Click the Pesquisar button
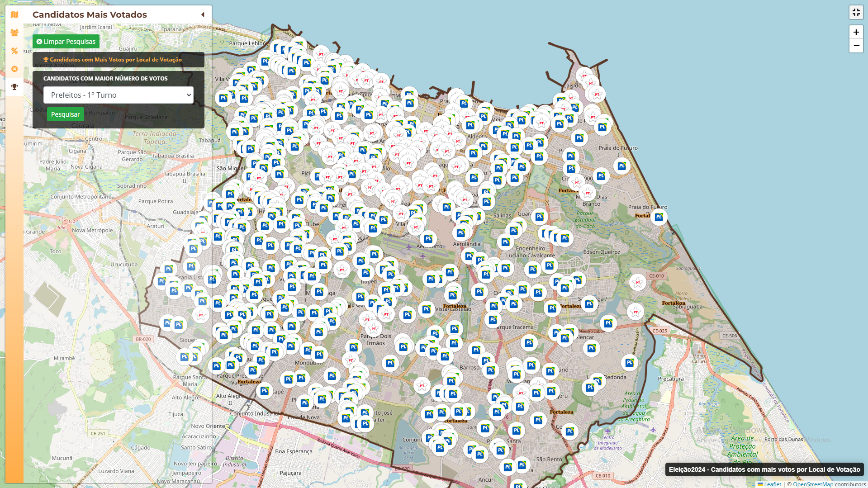Viewport: 868px width, 488px height. 65,114
